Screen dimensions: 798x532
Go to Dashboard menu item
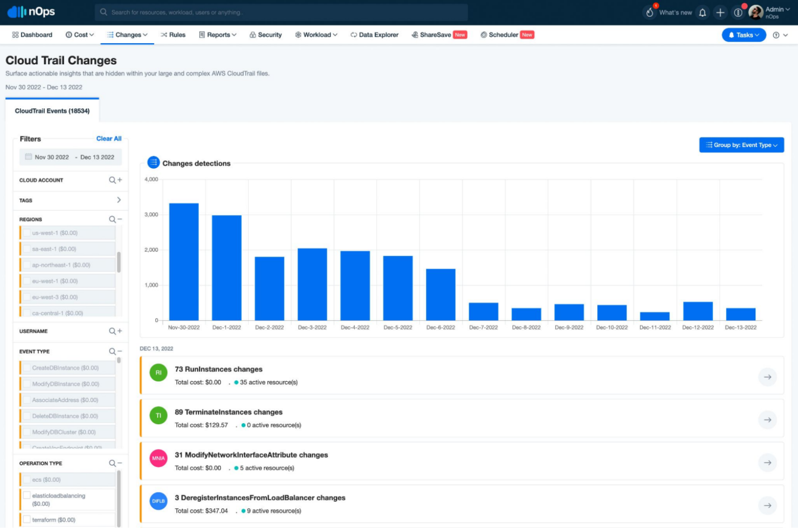[32, 35]
